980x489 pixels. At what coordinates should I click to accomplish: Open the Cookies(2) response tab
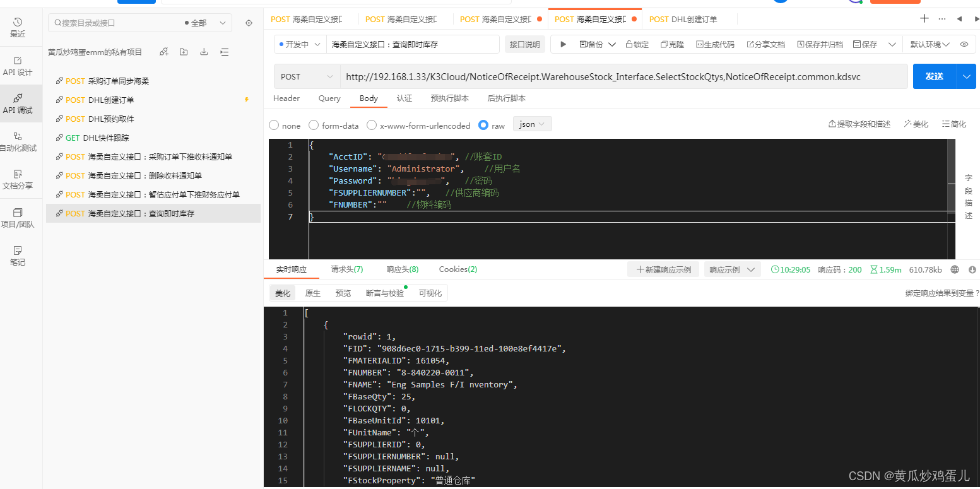[457, 269]
